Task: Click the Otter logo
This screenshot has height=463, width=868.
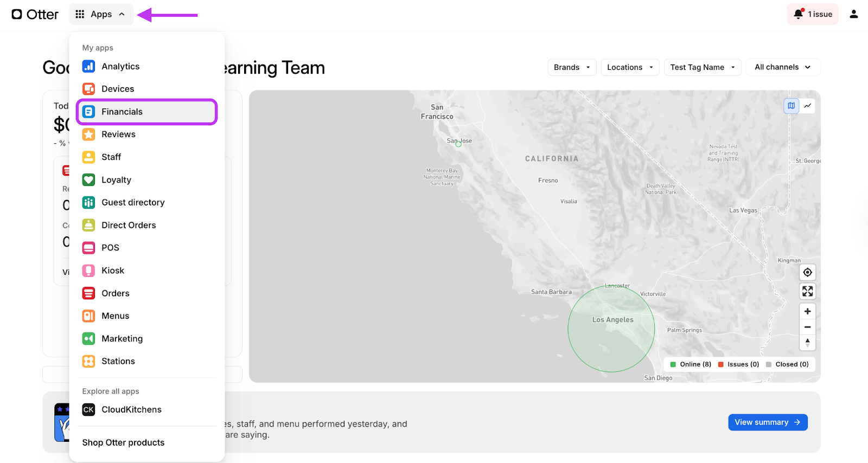Action: tap(35, 14)
